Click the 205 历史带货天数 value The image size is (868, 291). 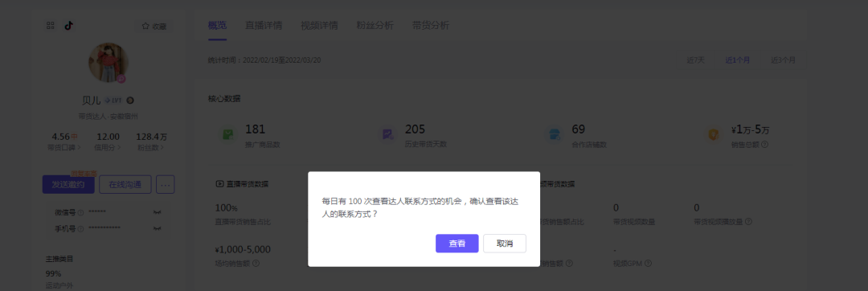tap(416, 129)
